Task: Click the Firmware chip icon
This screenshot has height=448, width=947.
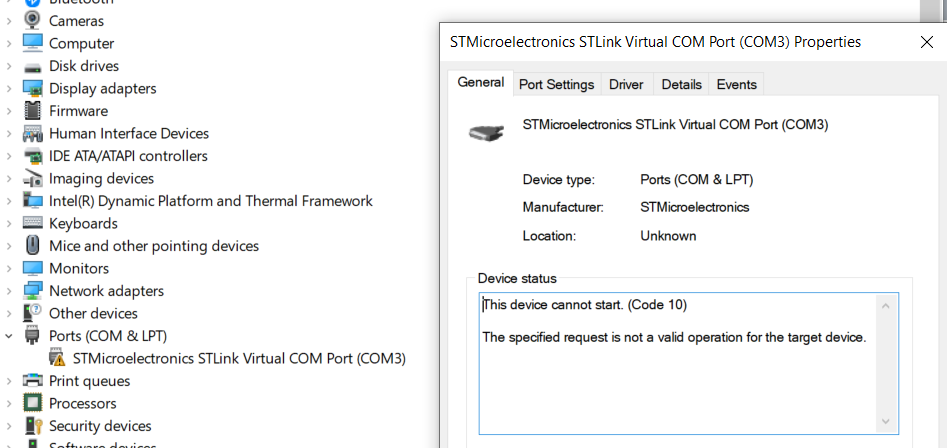Action: tap(33, 110)
